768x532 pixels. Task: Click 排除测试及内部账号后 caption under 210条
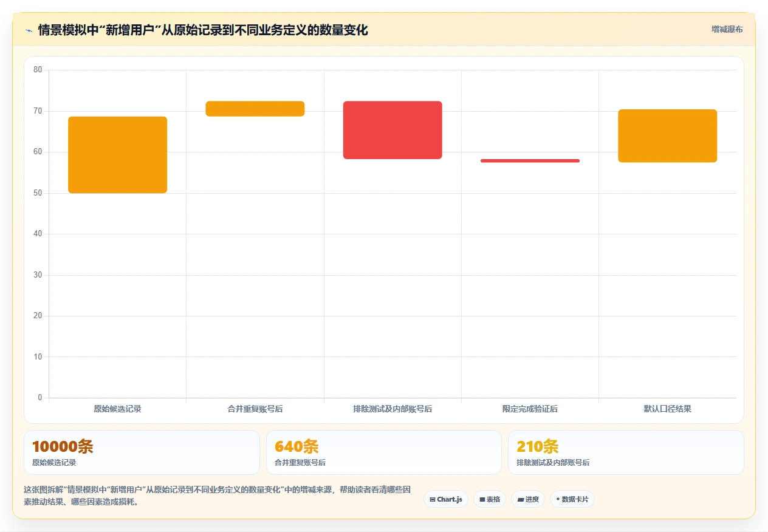[x=553, y=463]
